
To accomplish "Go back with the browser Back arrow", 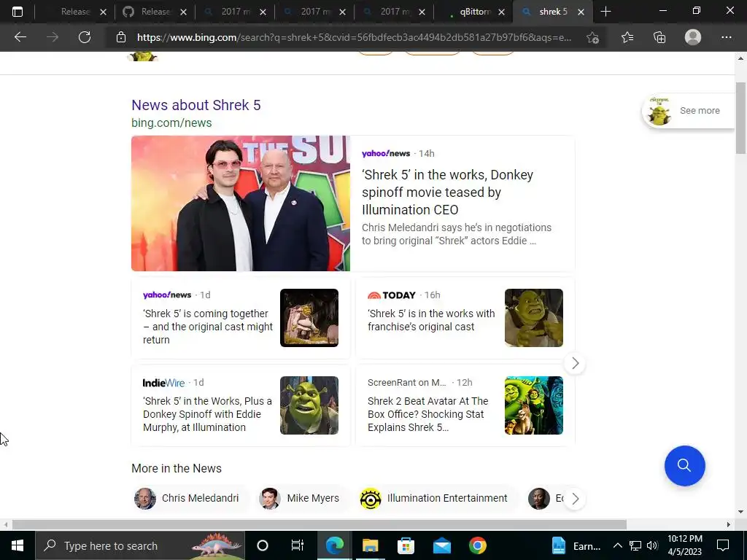I will pos(20,37).
